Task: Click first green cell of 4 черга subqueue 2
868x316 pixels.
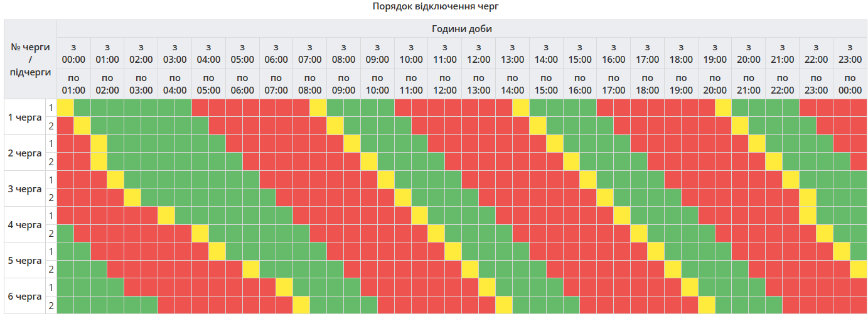Action: (65, 234)
